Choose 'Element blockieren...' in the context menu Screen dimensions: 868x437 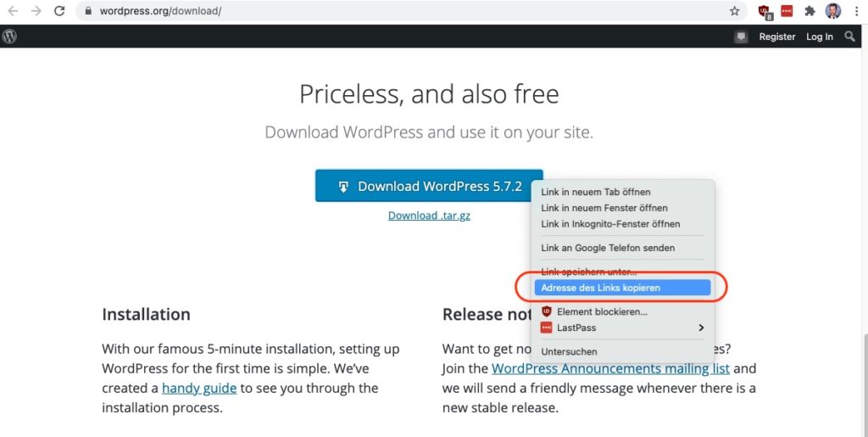(x=622, y=311)
